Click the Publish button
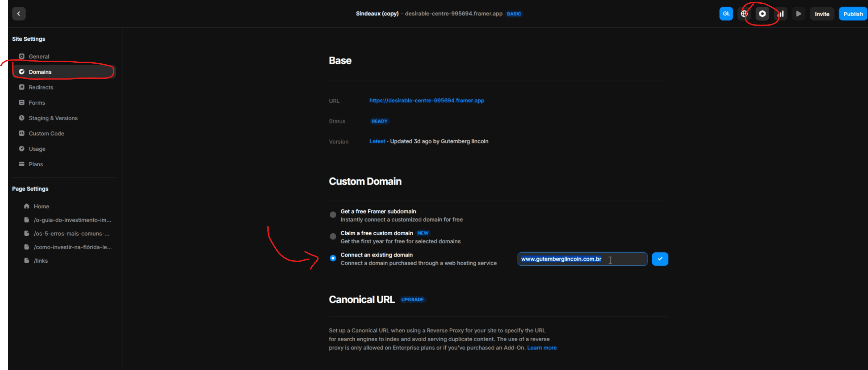 (x=853, y=14)
